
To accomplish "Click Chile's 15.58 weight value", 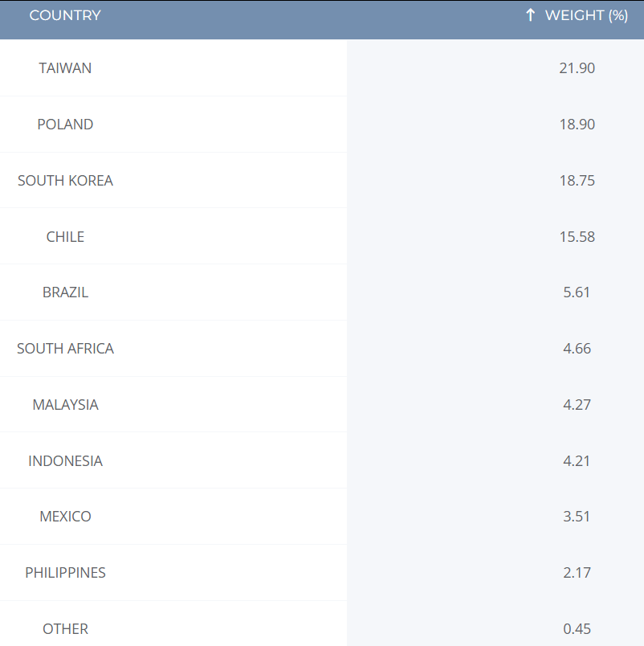I will click(x=577, y=236).
